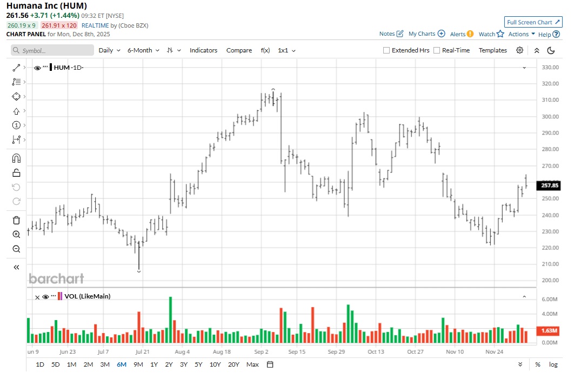Open the Daily frequency dropdown
Image resolution: width=588 pixels, height=378 pixels.
pos(109,50)
